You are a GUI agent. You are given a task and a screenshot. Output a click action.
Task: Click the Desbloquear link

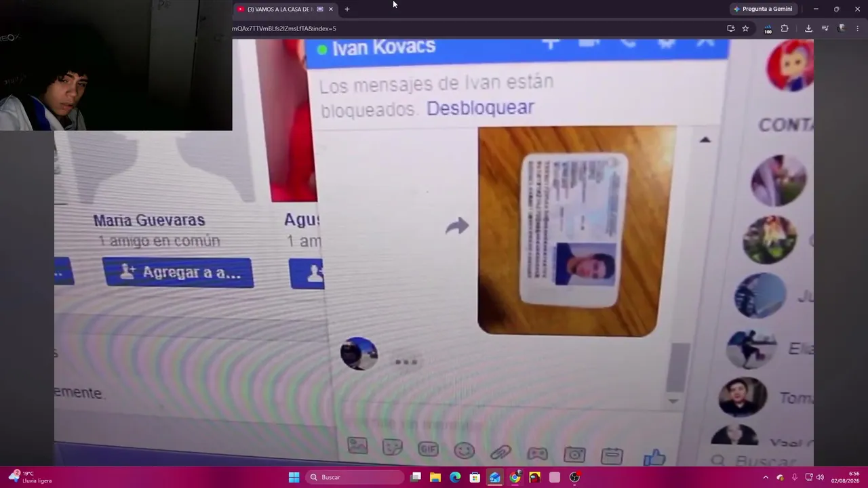480,108
